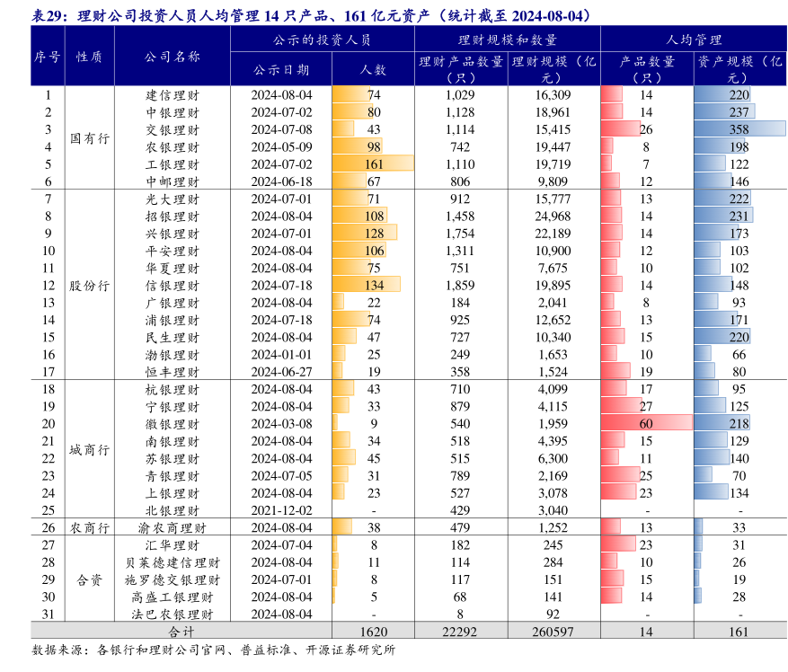Click the 公司名称 column header

pos(172,56)
